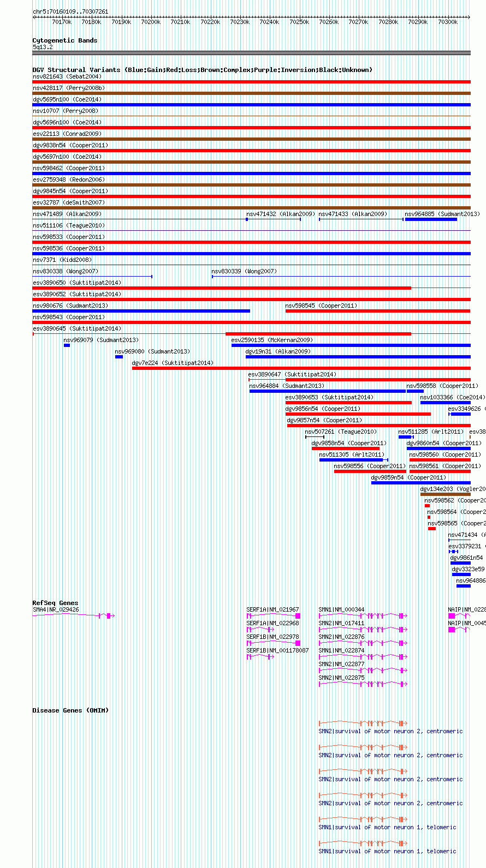Screen dimensions: 486x868
Task: Select the DGV Structural Variants track title
Action: (203, 70)
